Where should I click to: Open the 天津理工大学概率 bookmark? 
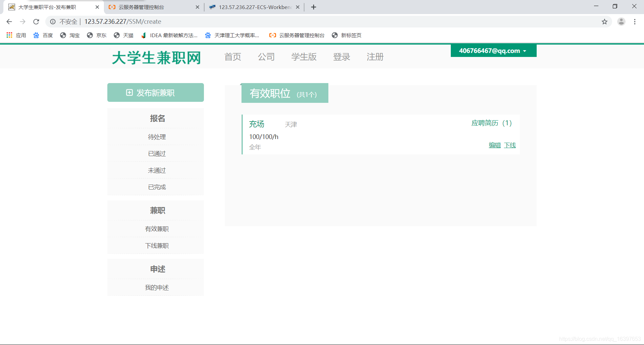pos(232,35)
